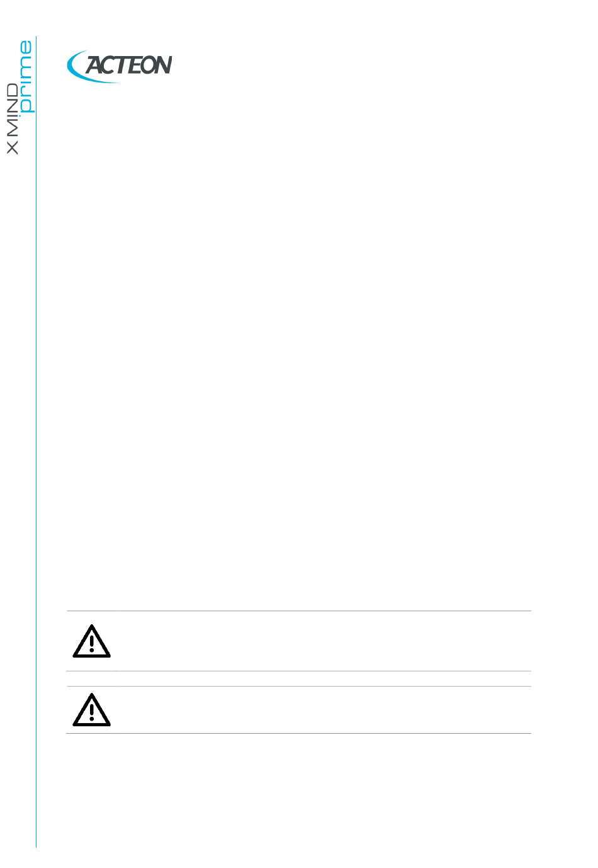This screenshot has width=598, height=868.
Task: Click the ACTEON logo
Action: 120,66
